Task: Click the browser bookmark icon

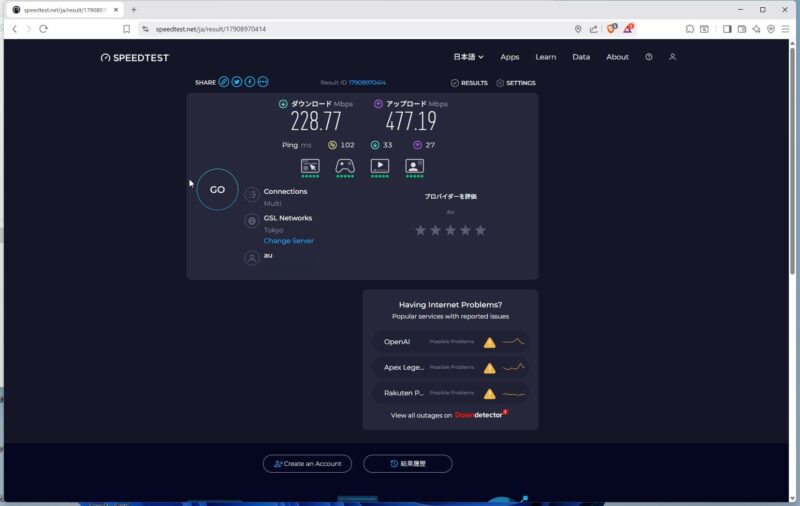Action: click(x=127, y=29)
